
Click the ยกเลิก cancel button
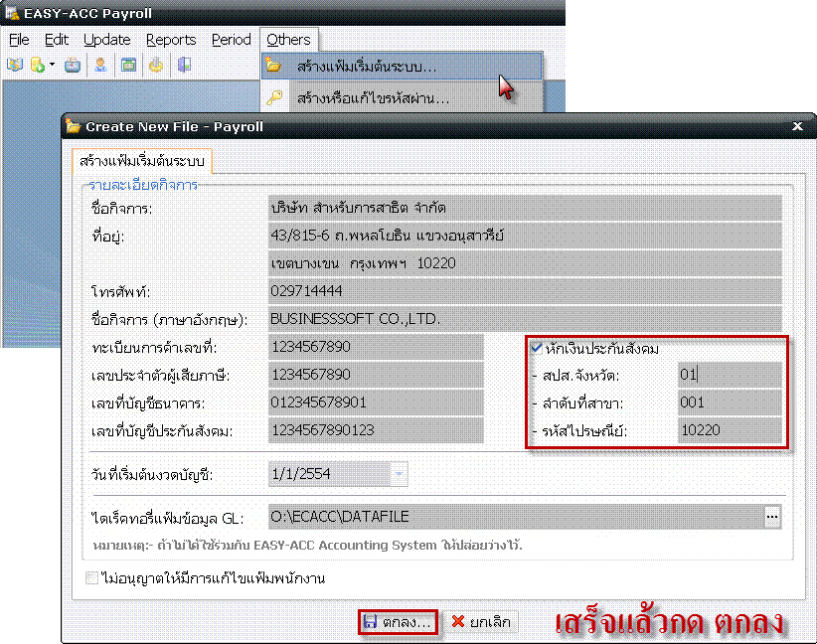[481, 622]
